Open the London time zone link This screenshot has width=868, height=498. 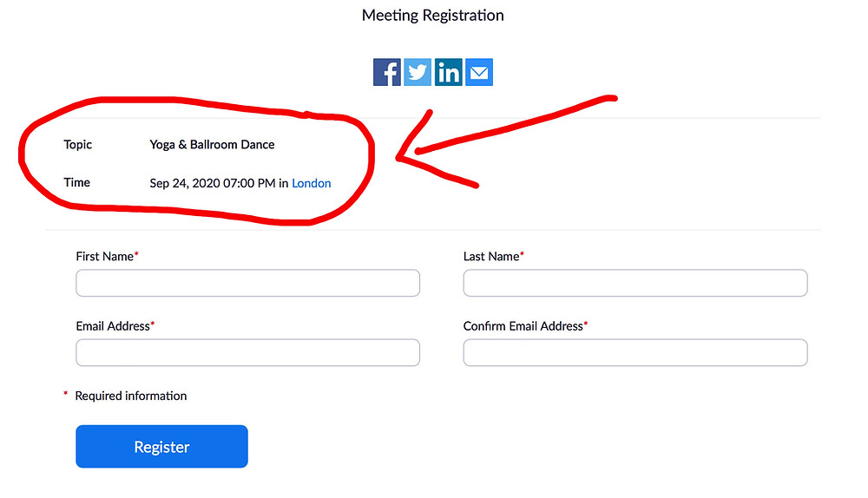[x=311, y=183]
